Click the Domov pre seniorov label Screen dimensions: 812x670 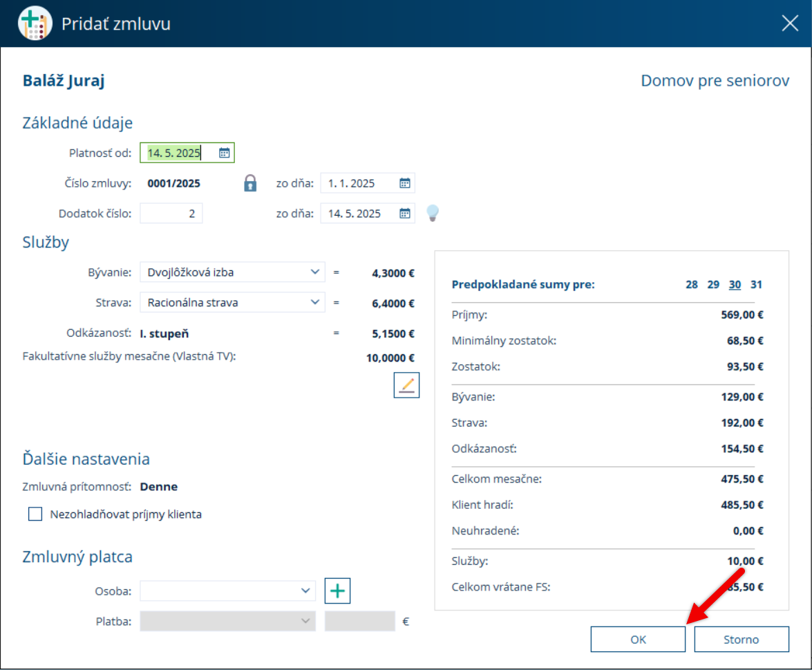pyautogui.click(x=715, y=81)
